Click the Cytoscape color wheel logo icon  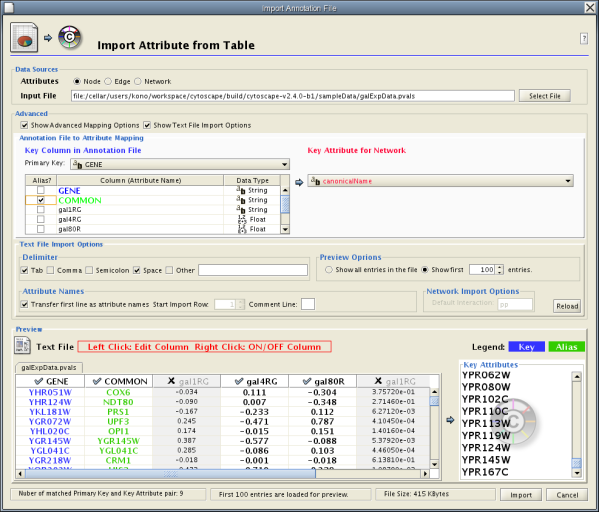(70, 37)
